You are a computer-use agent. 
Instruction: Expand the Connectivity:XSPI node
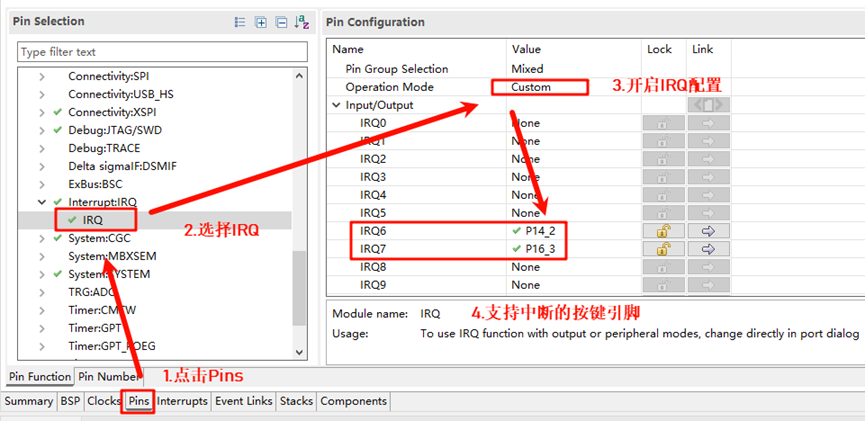click(x=42, y=112)
